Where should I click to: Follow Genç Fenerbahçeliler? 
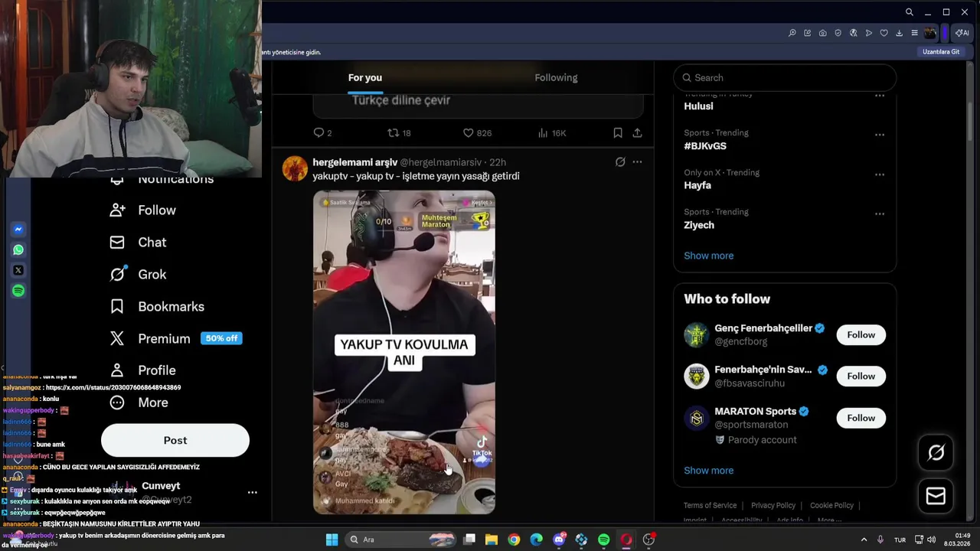pyautogui.click(x=861, y=334)
